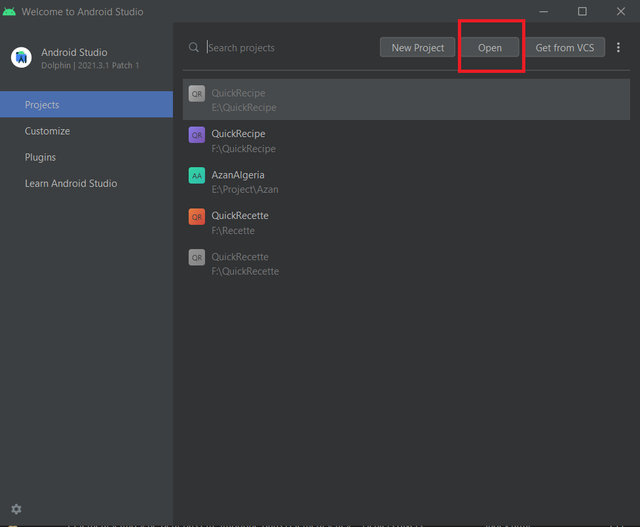Open QuickRecette project at F:\Recette
This screenshot has width=640, height=527.
(x=406, y=222)
